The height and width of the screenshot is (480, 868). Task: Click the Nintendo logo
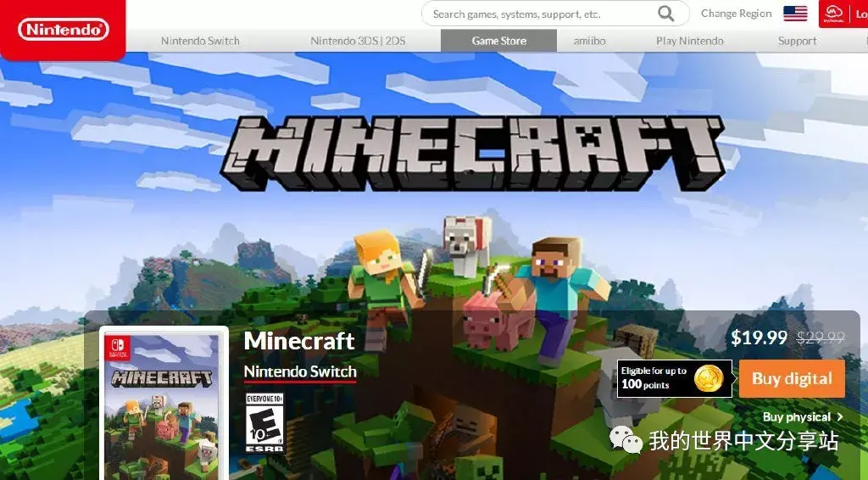click(63, 30)
